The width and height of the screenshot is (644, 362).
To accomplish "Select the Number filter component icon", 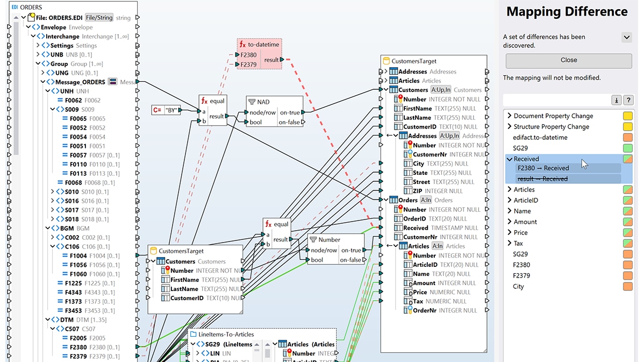I will coord(313,239).
